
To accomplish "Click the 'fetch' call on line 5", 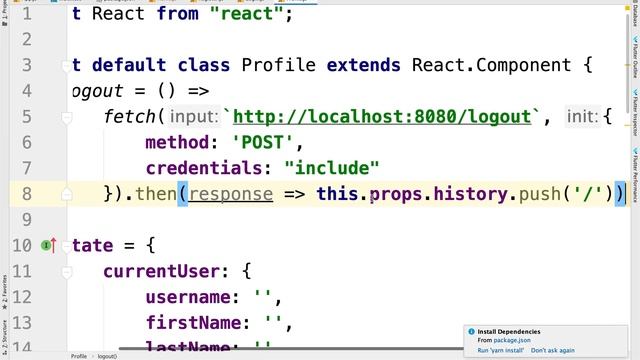I will click(129, 117).
